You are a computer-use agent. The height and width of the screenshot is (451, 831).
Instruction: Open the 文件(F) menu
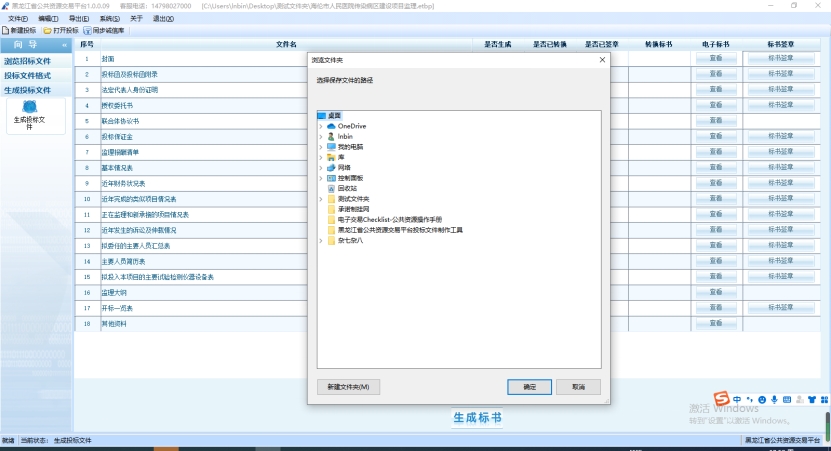click(18, 18)
